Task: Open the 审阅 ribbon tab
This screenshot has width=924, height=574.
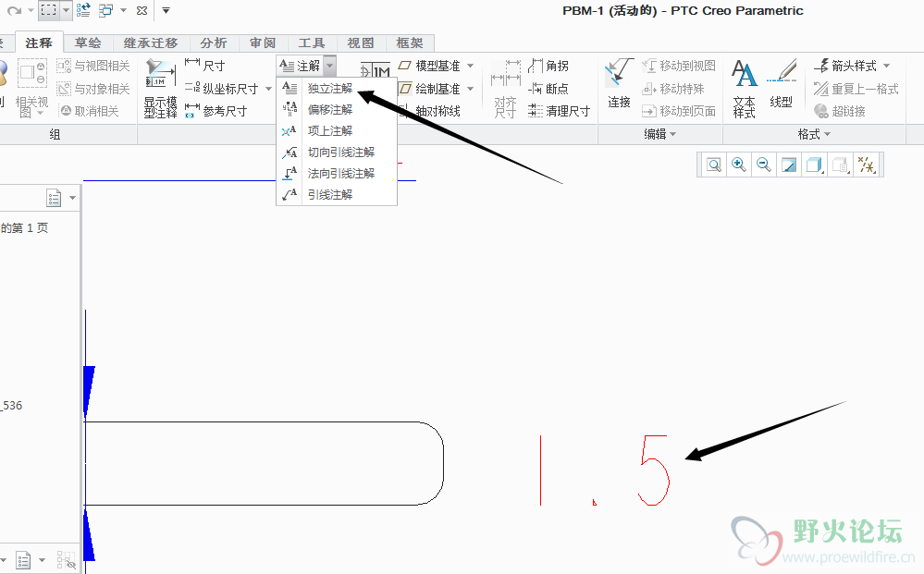Action: [263, 43]
